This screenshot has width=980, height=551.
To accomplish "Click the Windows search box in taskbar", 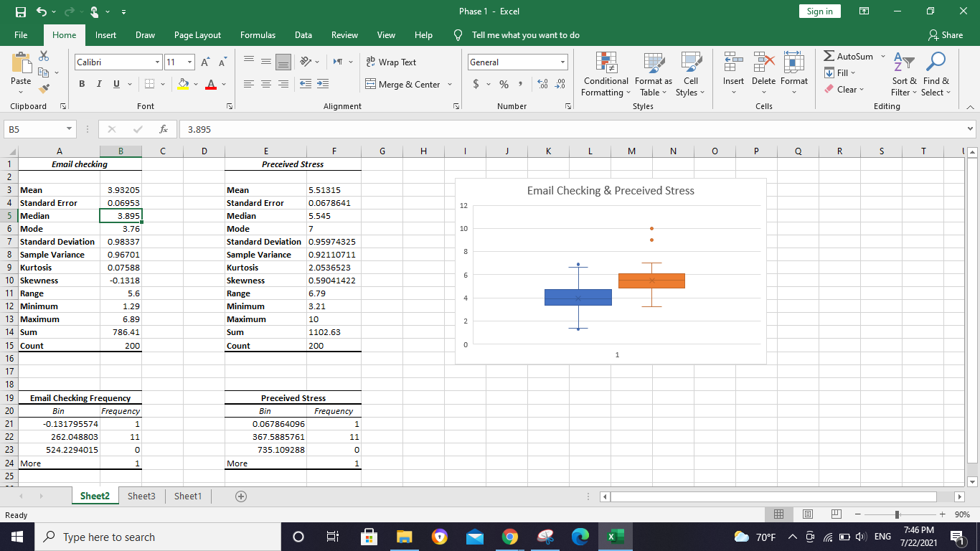I will (x=157, y=537).
